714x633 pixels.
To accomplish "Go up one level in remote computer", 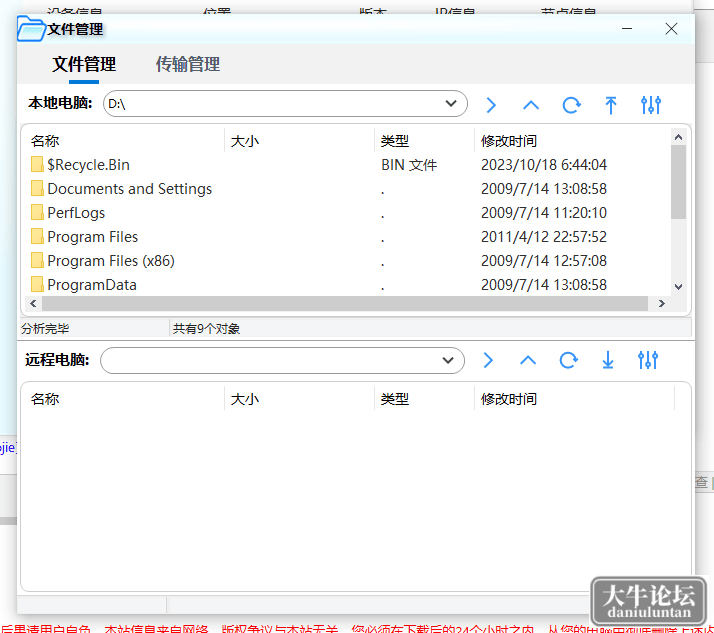I will click(528, 360).
